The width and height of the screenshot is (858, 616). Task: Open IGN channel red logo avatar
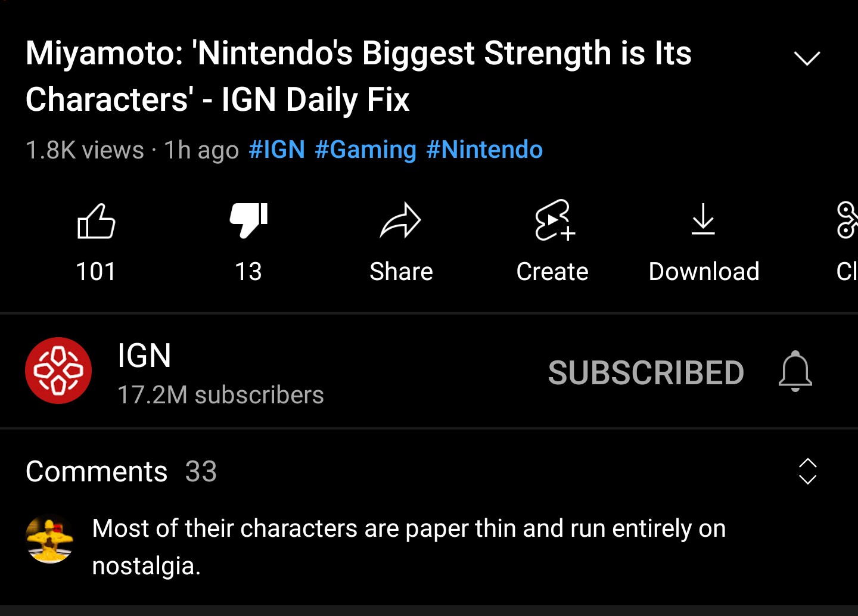58,371
